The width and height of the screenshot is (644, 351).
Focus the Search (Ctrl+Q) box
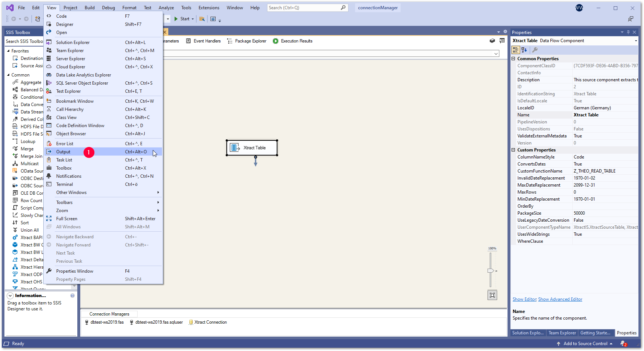click(303, 8)
